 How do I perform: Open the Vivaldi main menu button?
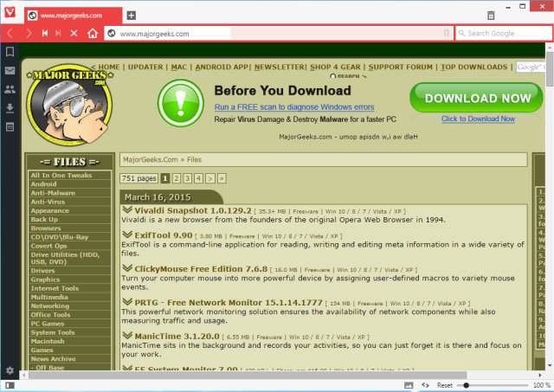[x=9, y=15]
